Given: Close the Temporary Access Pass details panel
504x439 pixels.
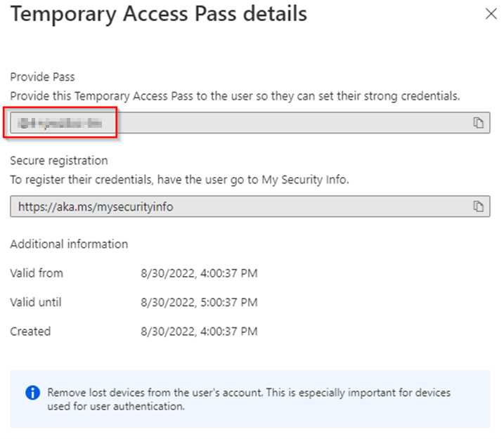Looking at the screenshot, I should pos(491,14).
